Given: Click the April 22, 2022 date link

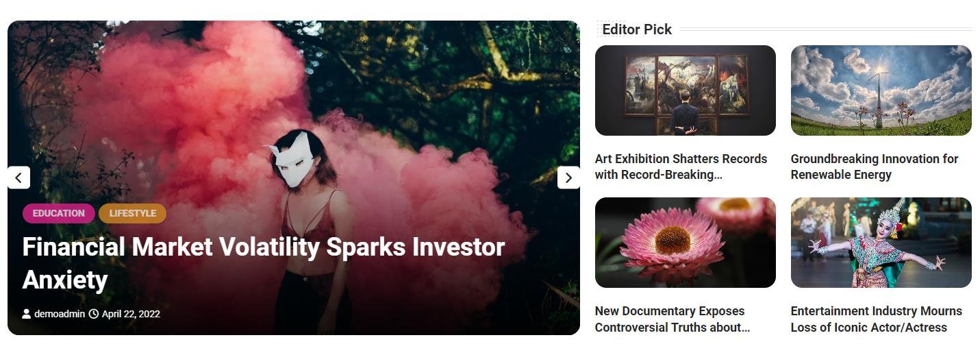Looking at the screenshot, I should pos(131,314).
